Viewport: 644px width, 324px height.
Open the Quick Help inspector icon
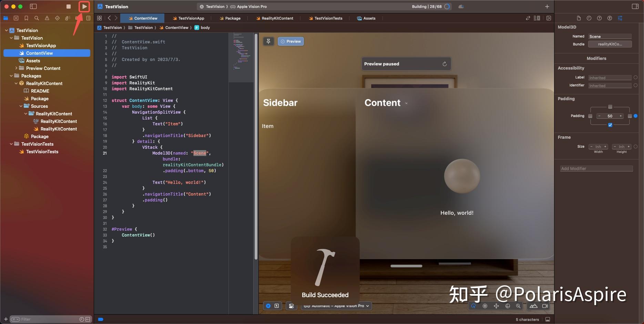(x=599, y=18)
